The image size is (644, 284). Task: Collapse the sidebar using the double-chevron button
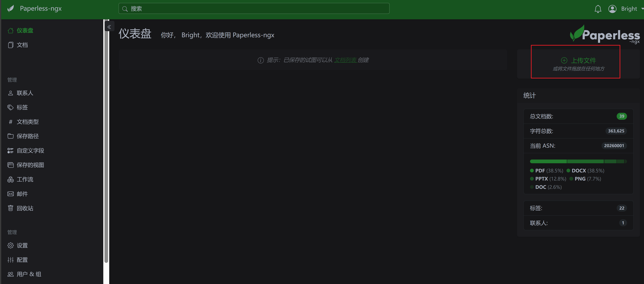point(109,27)
